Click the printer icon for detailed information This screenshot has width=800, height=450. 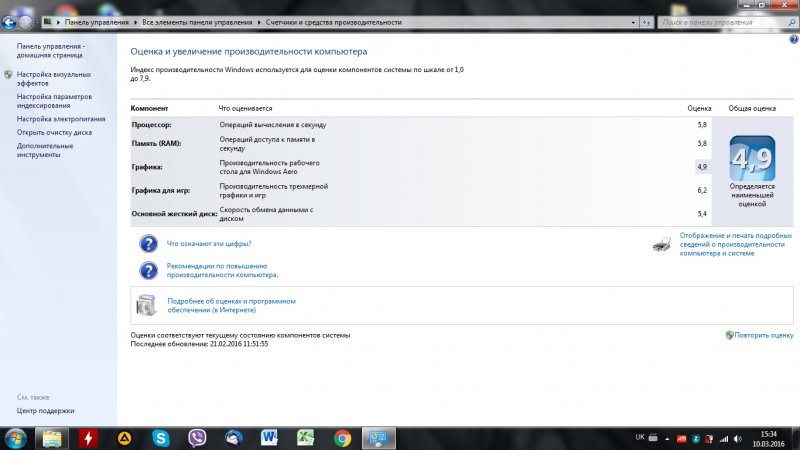661,244
